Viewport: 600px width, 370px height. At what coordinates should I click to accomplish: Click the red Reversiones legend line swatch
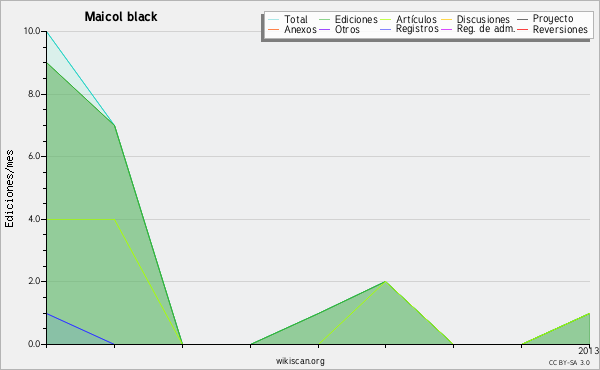point(522,29)
